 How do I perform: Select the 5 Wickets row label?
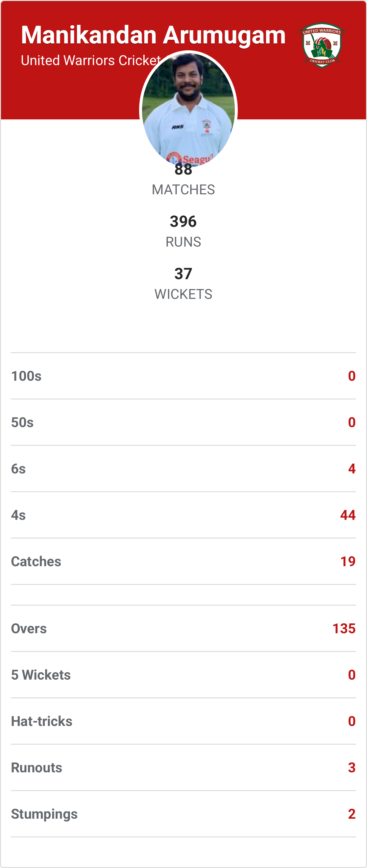pyautogui.click(x=41, y=675)
